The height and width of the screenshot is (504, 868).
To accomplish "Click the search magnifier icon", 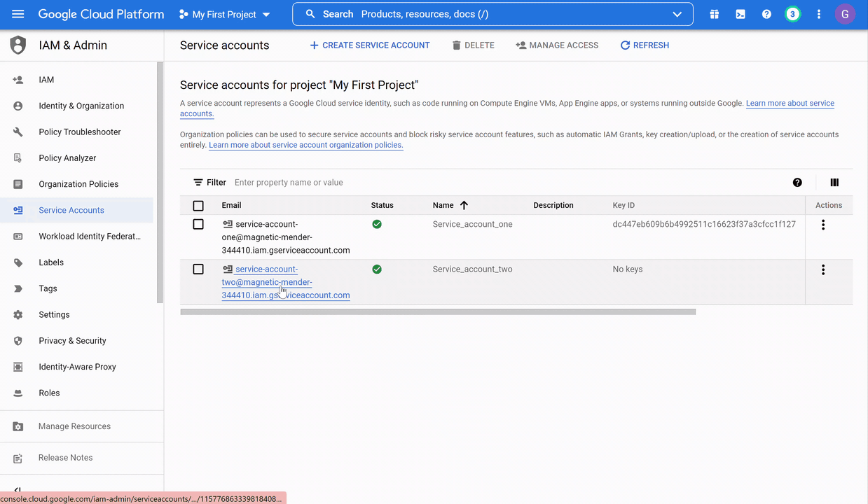I will pos(310,14).
